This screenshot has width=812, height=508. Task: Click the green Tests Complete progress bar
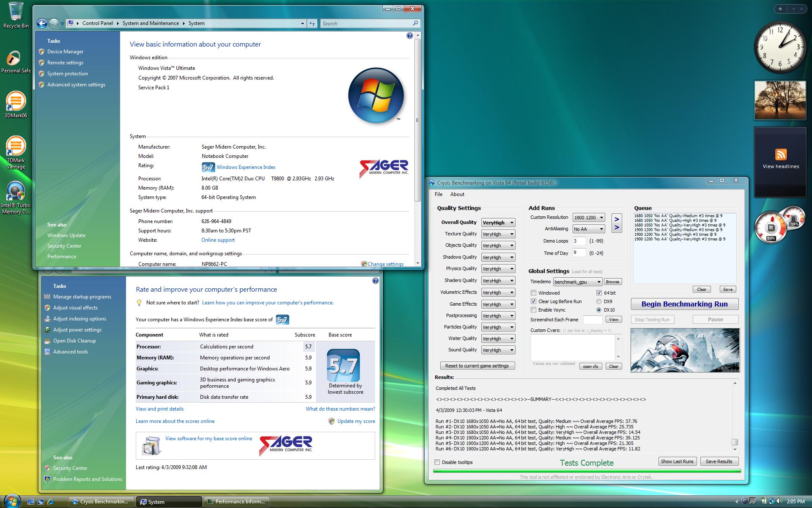(x=587, y=471)
